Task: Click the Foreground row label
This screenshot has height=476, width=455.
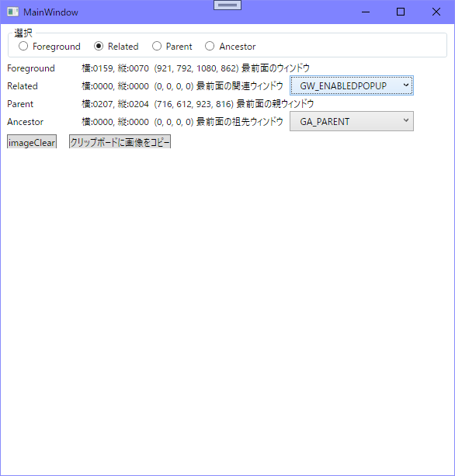Action: (31, 68)
